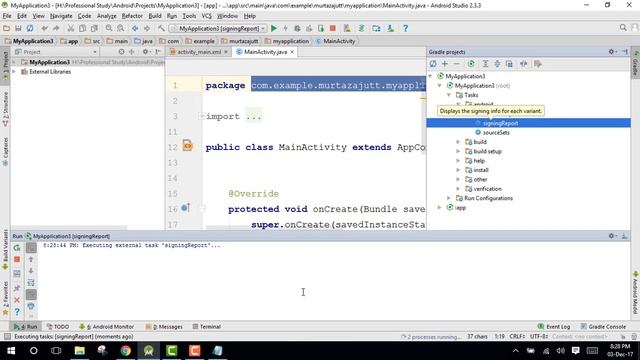
Task: Open the Analyze menu
Action: pyautogui.click(x=107, y=16)
